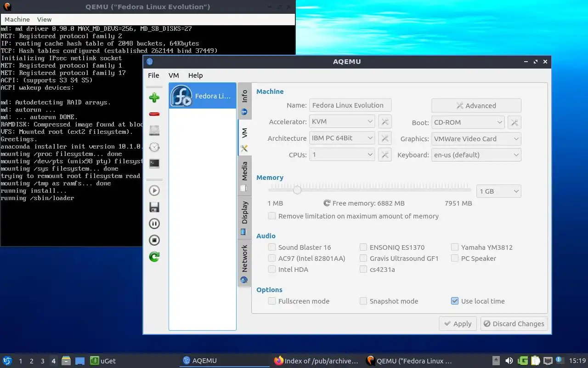Click the Advanced machine button

tap(476, 105)
